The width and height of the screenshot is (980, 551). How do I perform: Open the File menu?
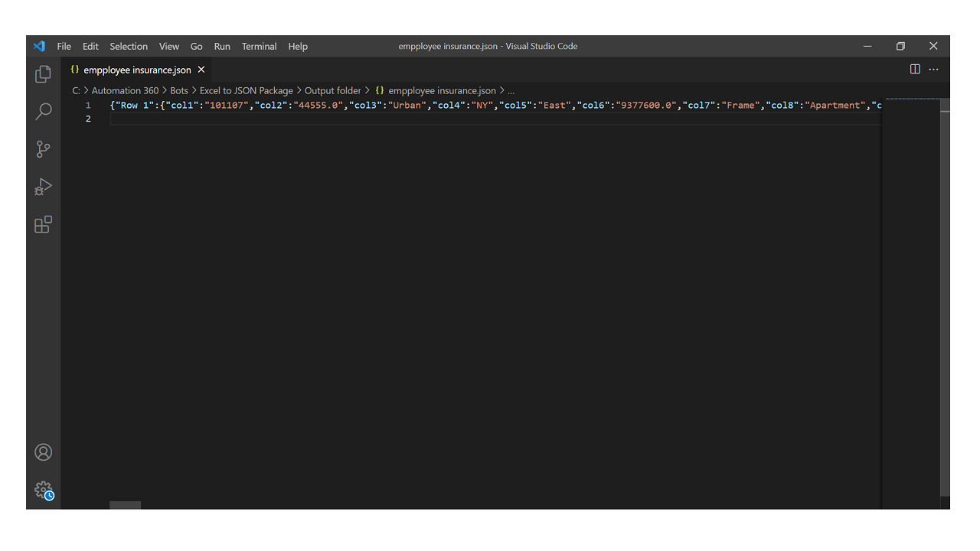tap(64, 47)
